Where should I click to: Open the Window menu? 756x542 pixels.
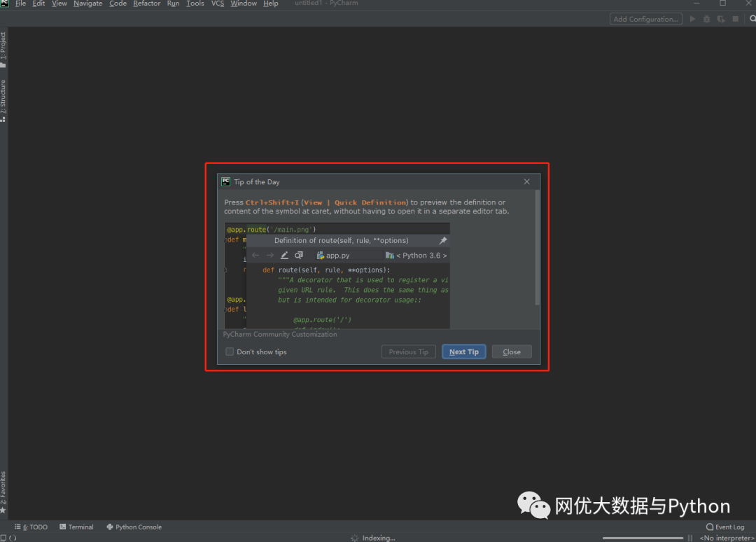click(x=244, y=4)
